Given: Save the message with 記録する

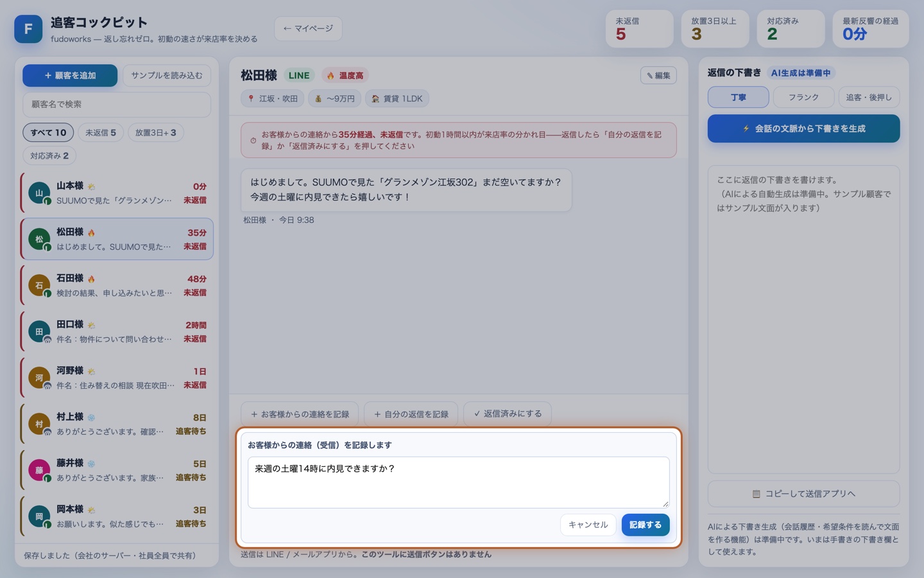Looking at the screenshot, I should click(x=646, y=525).
